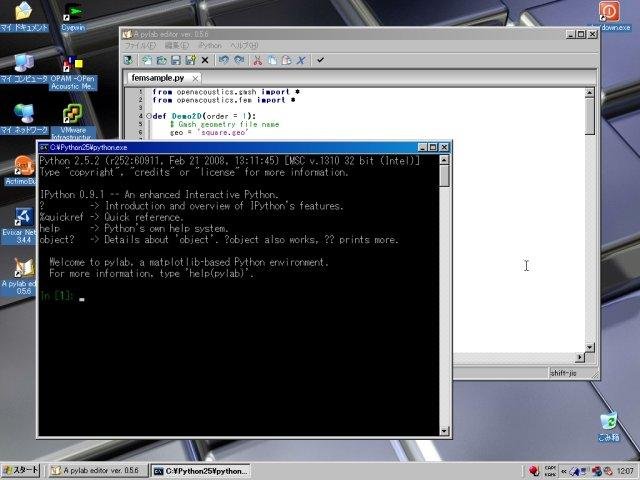Select the down.exe desktop icon

pyautogui.click(x=610, y=16)
